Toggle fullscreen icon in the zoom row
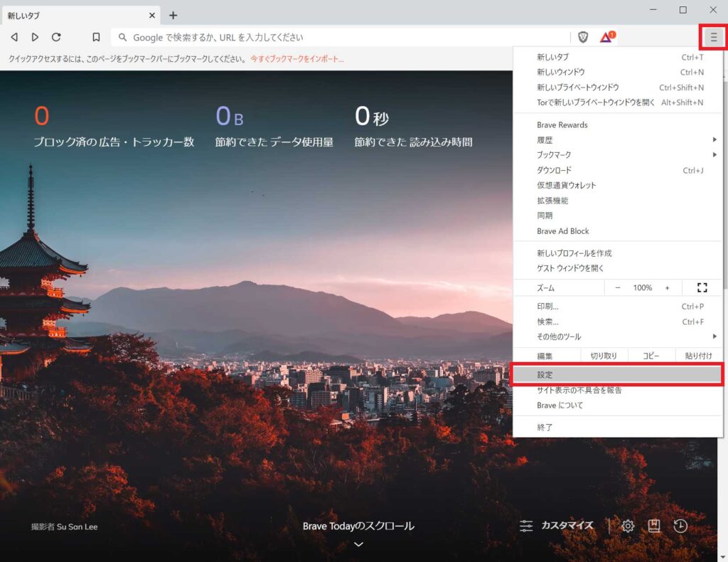 pyautogui.click(x=702, y=287)
